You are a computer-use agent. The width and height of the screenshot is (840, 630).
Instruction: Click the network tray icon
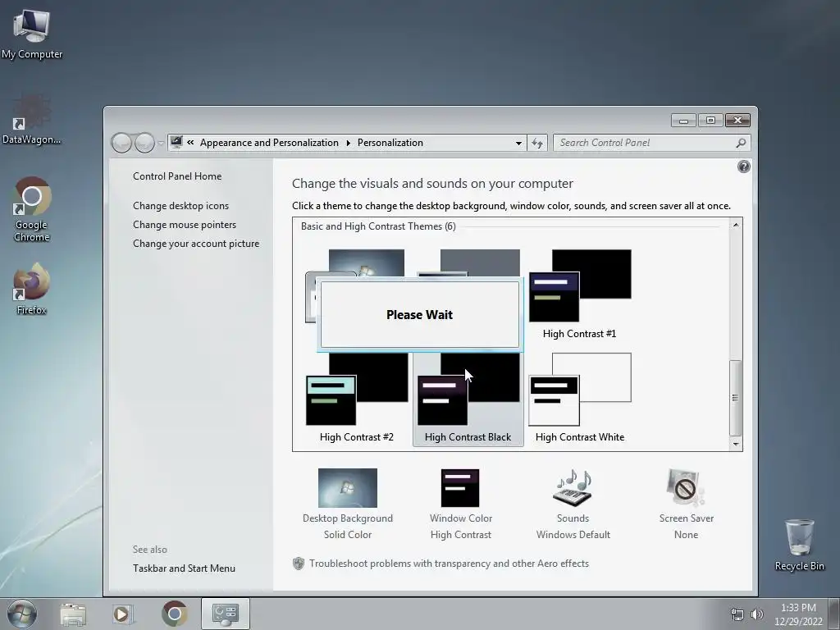click(737, 614)
